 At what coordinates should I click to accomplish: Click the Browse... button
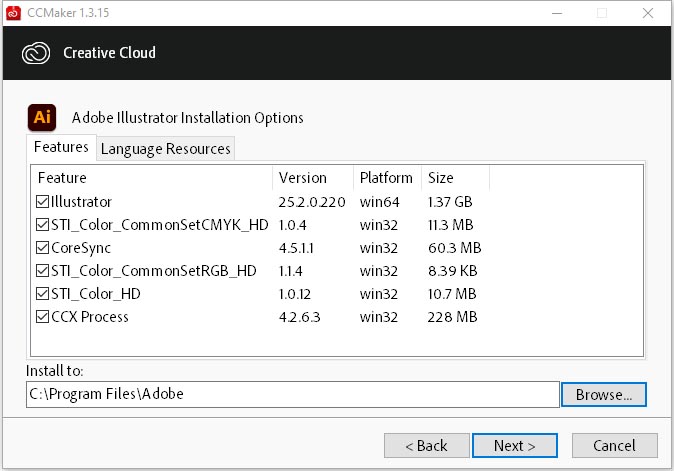point(604,395)
